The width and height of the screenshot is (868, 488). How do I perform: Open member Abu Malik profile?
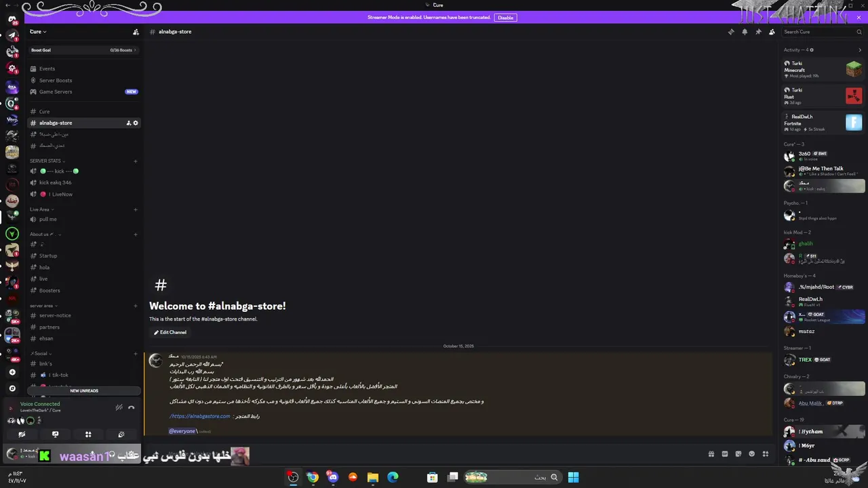pos(823,403)
